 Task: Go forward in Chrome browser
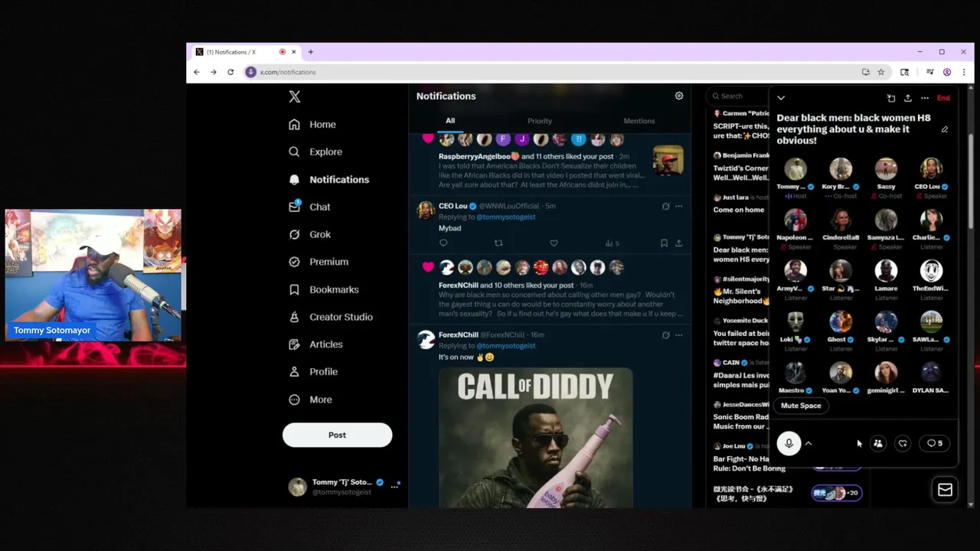(x=214, y=72)
